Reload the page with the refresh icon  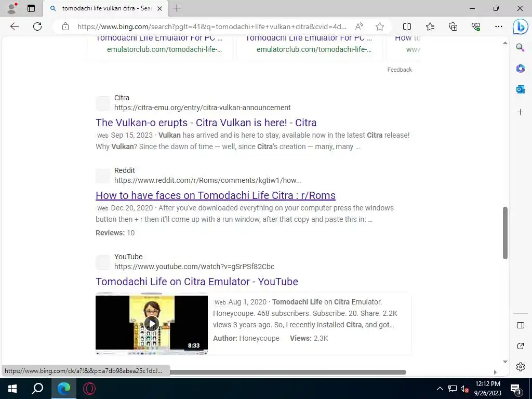[37, 26]
